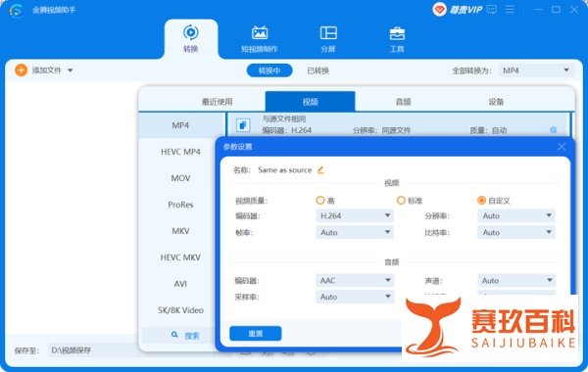Viewport: 588px width, 372px height.
Task: Open the 采样率 Auto dropdown
Action: click(x=355, y=297)
